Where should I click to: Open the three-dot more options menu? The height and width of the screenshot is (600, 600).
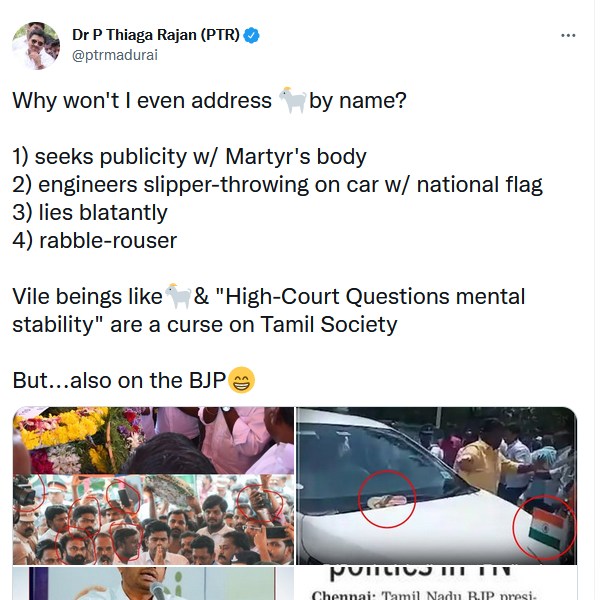(568, 36)
